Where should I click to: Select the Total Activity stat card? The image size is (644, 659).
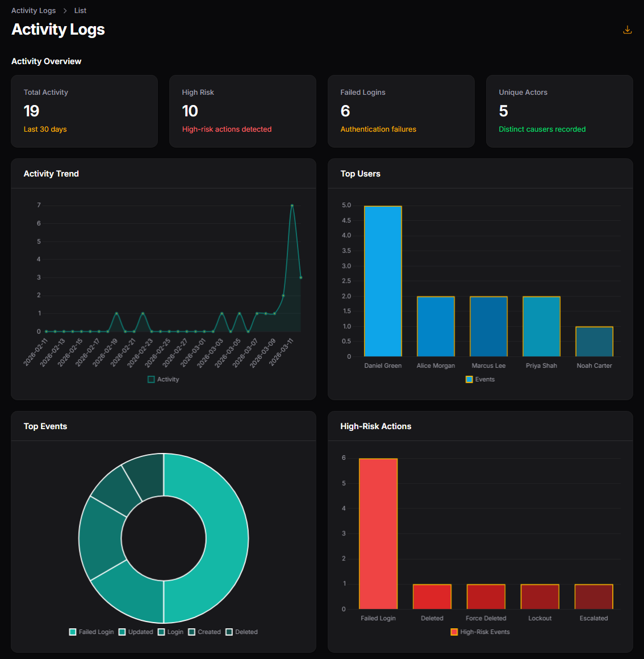(84, 111)
